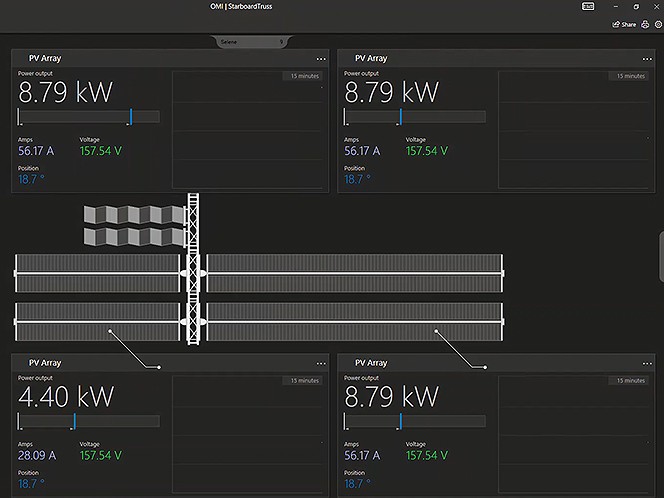Select the upper-right solar array wing in diagram
This screenshot has height=498, width=664.
pyautogui.click(x=355, y=273)
